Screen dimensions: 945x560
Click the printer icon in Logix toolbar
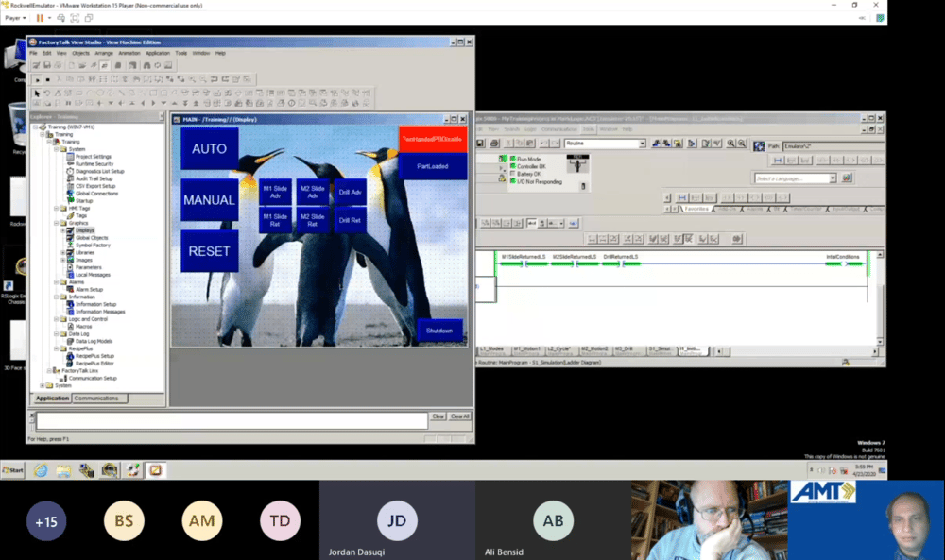[494, 144]
